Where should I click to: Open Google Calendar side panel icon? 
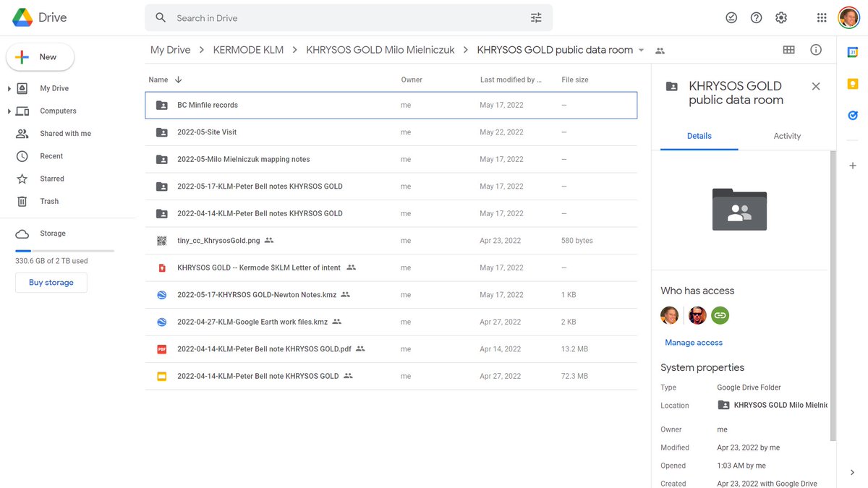pyautogui.click(x=853, y=52)
